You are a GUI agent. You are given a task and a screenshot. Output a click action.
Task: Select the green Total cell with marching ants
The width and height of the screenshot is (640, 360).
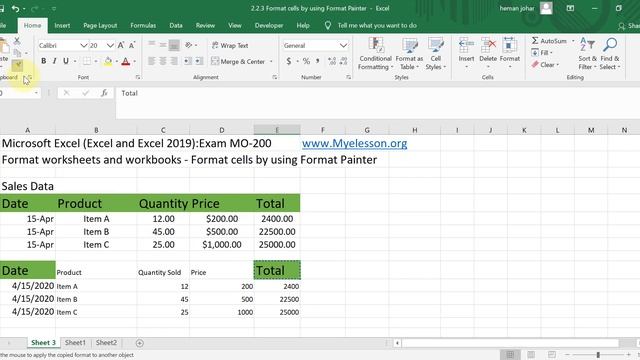(277, 270)
